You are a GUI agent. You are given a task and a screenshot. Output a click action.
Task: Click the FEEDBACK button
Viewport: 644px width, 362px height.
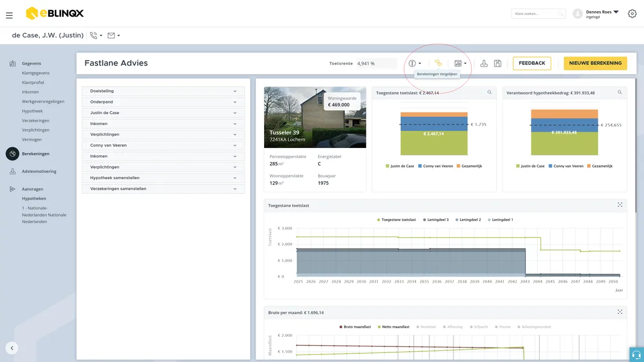tap(532, 63)
